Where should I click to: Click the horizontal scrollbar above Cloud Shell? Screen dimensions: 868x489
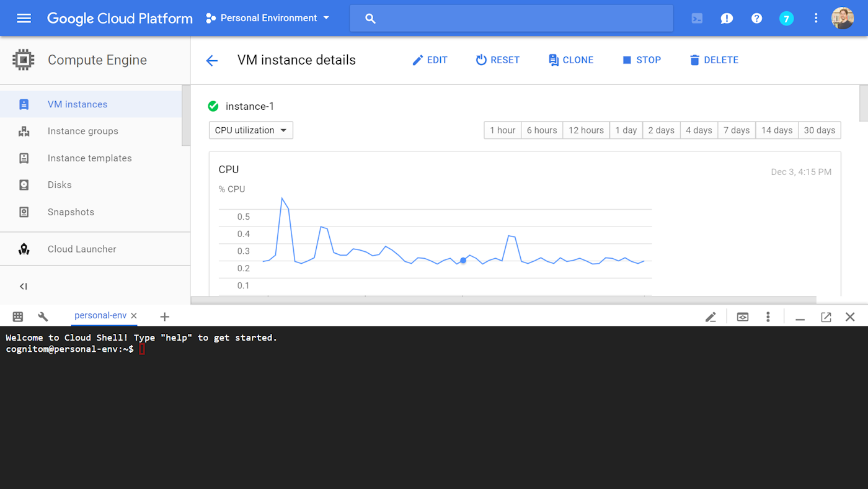tap(503, 300)
